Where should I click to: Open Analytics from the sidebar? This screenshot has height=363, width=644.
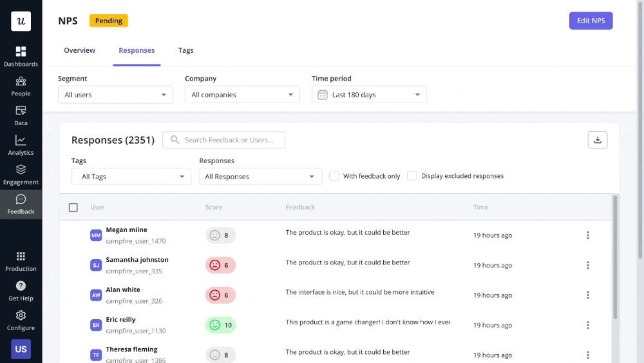click(21, 145)
